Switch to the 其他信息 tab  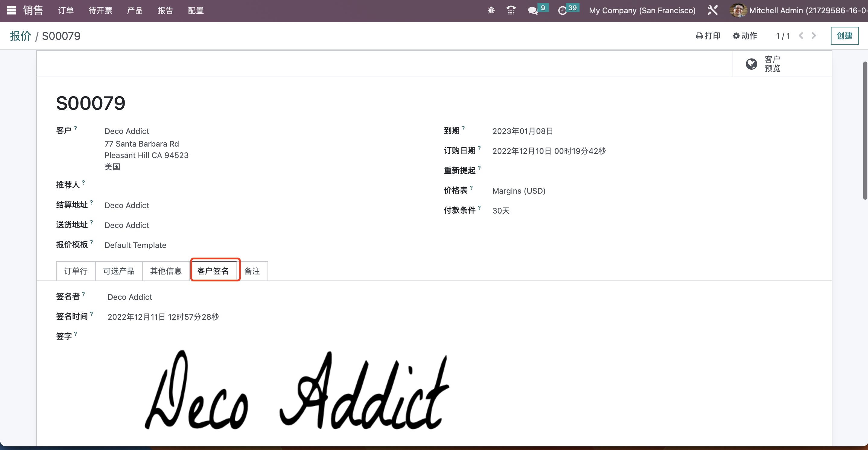pyautogui.click(x=166, y=271)
